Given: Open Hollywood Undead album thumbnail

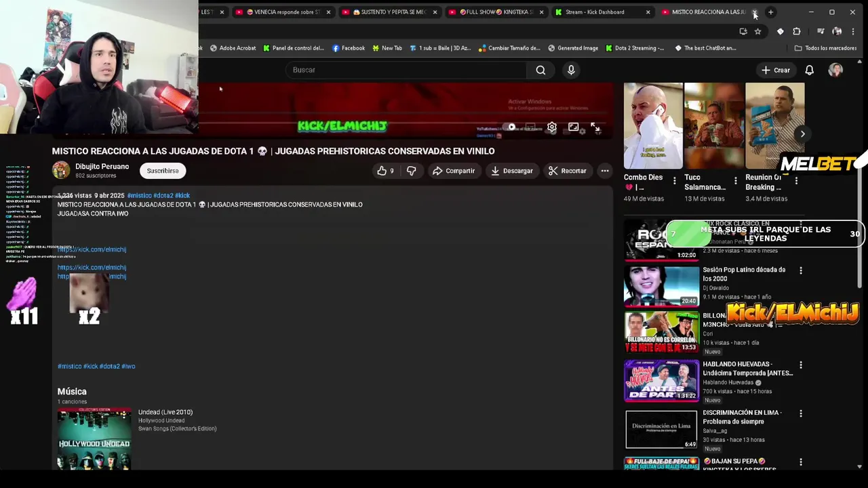Looking at the screenshot, I should 94,439.
